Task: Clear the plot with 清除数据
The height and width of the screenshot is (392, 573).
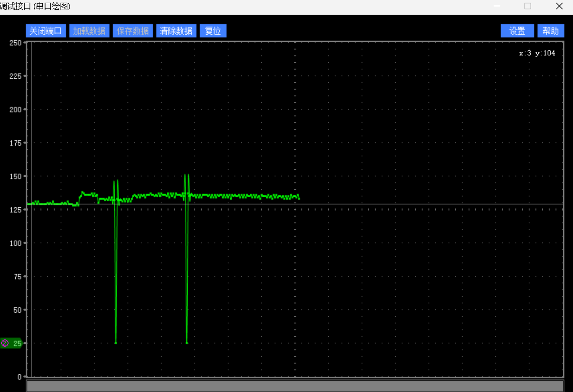Action: pos(176,31)
